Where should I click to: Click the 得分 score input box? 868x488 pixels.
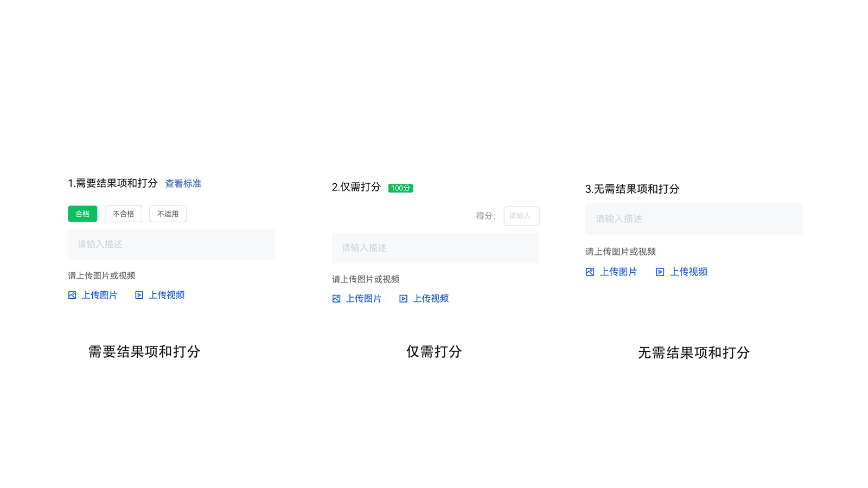(x=521, y=216)
